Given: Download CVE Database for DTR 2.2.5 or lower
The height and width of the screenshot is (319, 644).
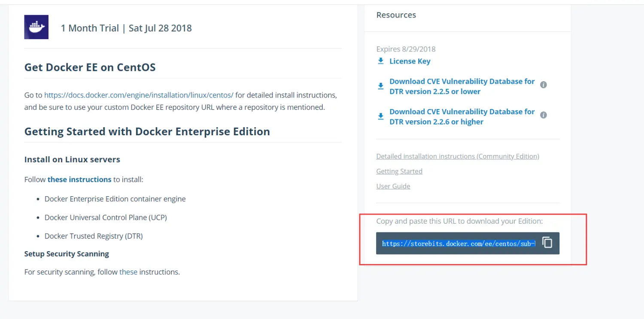Looking at the screenshot, I should tap(462, 86).
